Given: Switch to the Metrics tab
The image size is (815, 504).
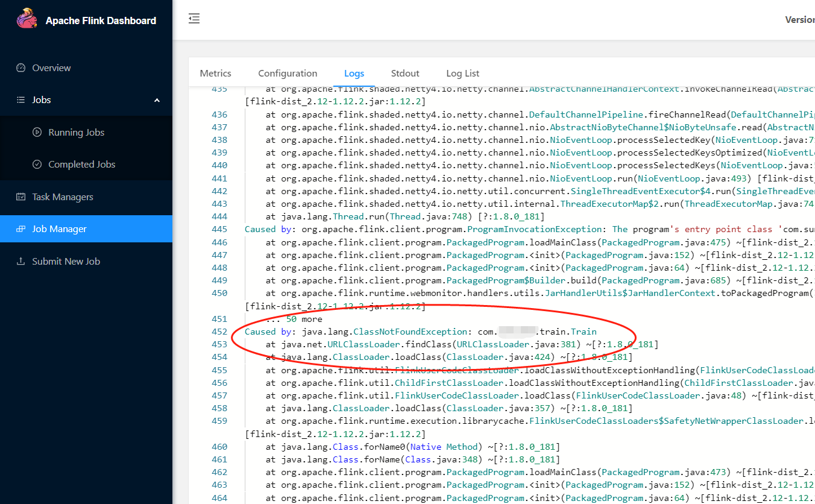Looking at the screenshot, I should tap(216, 74).
